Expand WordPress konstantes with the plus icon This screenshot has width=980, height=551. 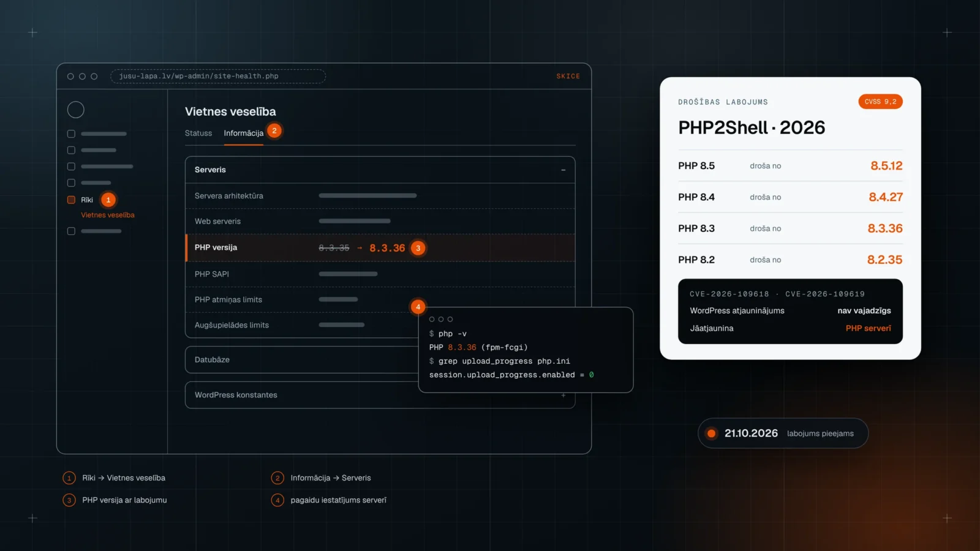pos(563,395)
